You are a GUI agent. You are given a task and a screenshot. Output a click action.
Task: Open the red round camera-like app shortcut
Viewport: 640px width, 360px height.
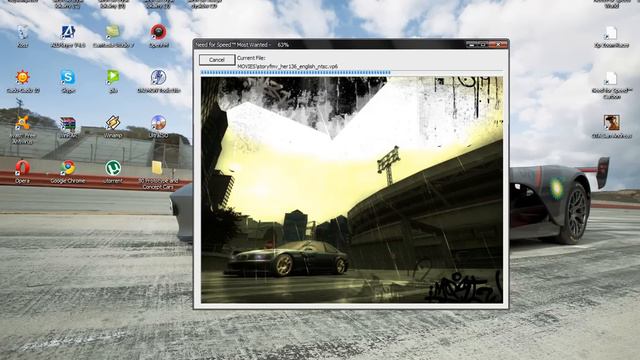point(159,36)
